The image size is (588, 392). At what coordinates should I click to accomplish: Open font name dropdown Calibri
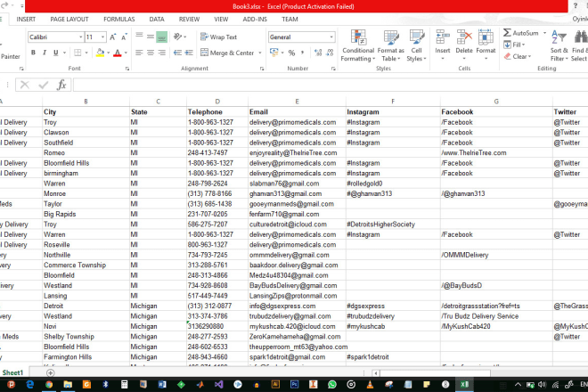[x=80, y=37]
